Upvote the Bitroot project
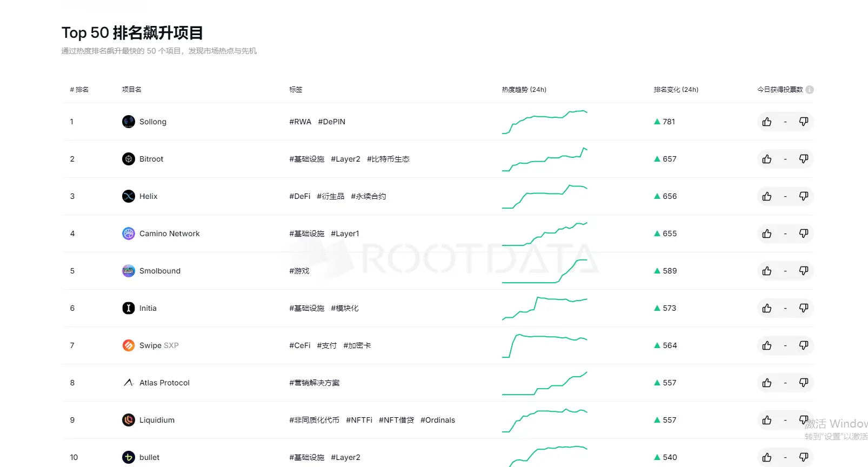 767,159
